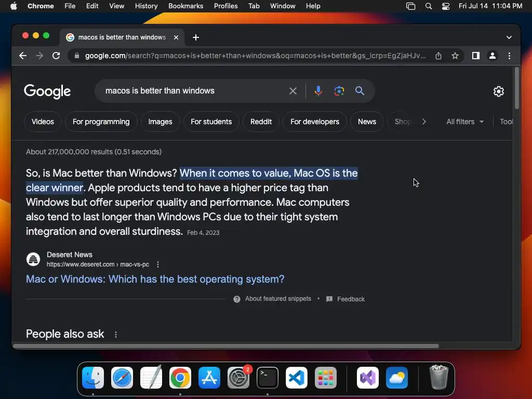
Task: Expand the tab search chevron
Action: coord(509,37)
